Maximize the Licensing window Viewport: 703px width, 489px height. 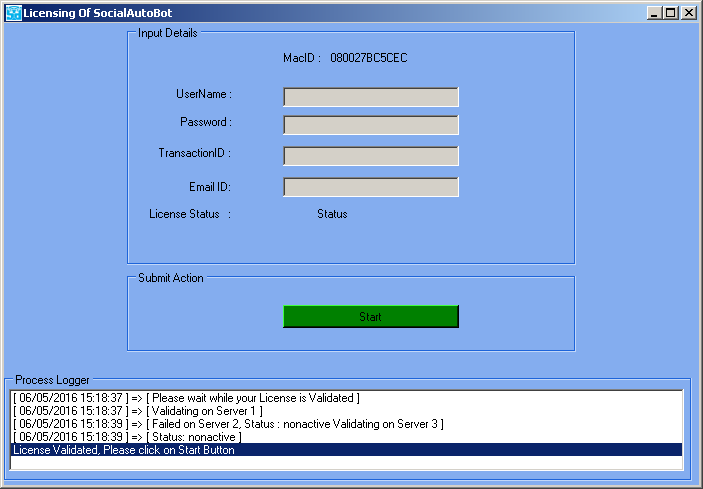click(671, 13)
